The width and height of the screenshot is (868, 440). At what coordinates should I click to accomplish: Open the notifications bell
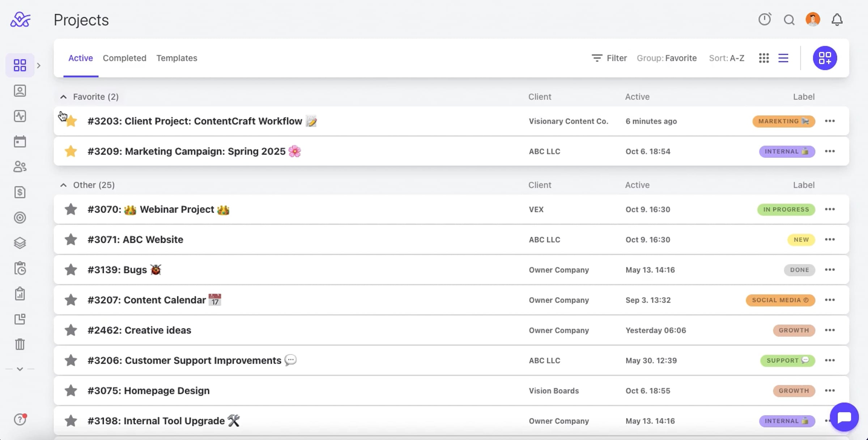837,20
